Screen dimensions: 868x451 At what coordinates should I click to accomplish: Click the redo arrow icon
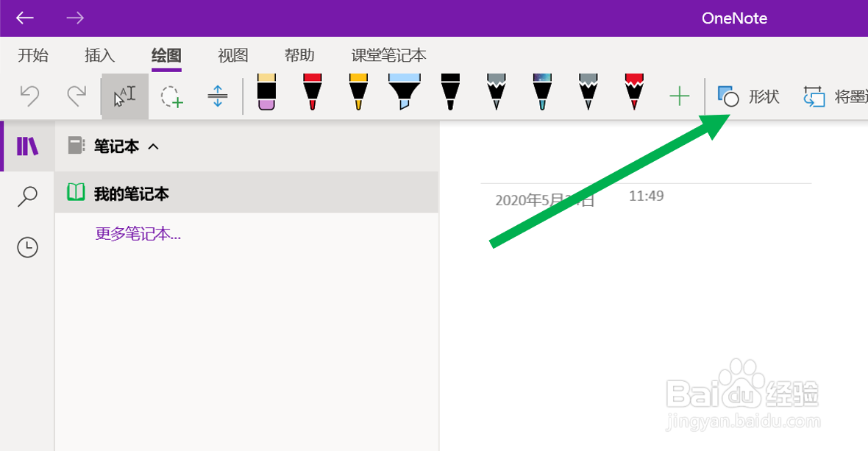click(x=77, y=96)
